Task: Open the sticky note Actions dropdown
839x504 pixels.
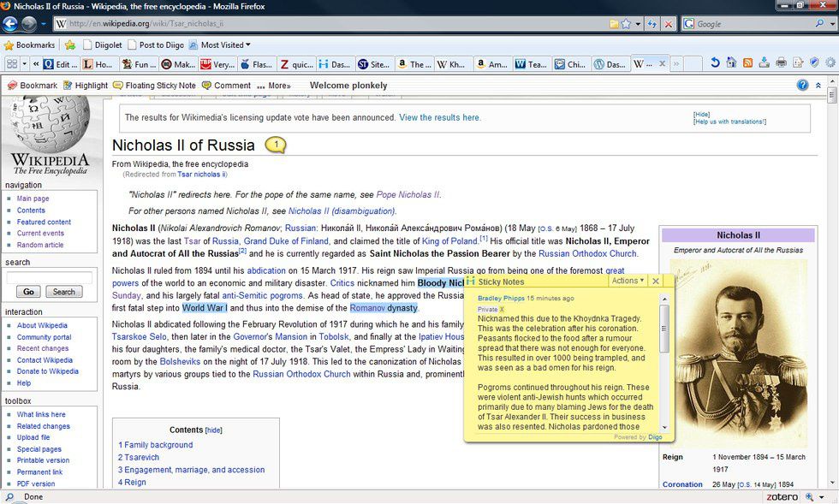Action: tap(628, 281)
